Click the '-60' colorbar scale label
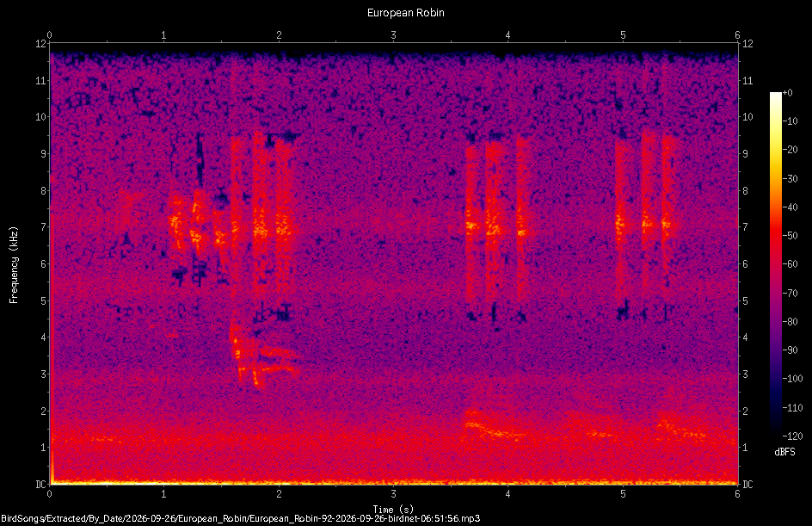Screen dimensions: 812x526 click(x=790, y=264)
